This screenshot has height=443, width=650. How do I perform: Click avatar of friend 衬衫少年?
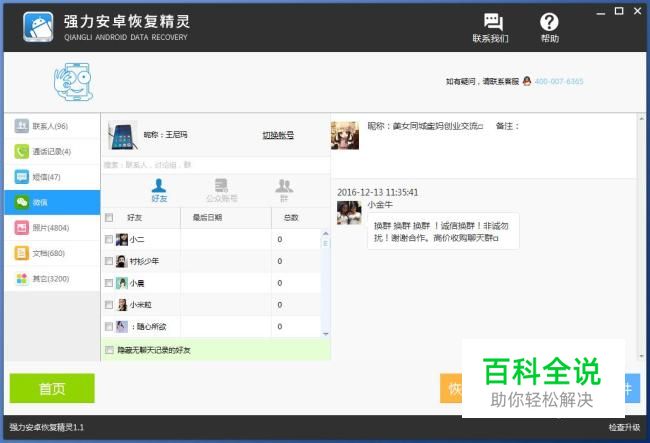122,261
